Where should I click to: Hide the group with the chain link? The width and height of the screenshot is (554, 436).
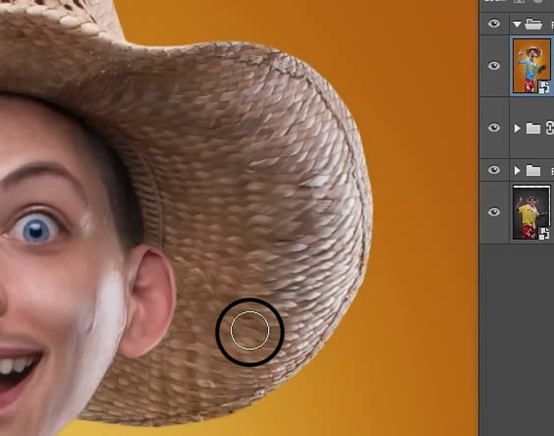tap(494, 128)
